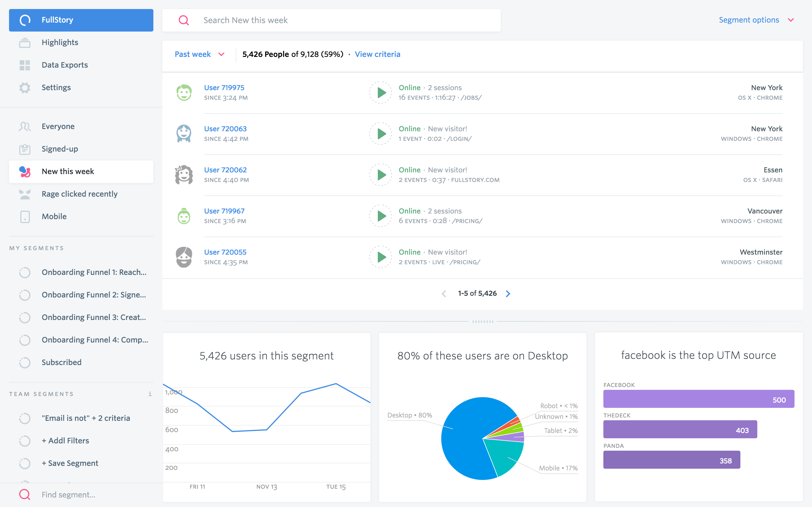This screenshot has height=507, width=812.
Task: Click the View criteria link
Action: coord(378,54)
